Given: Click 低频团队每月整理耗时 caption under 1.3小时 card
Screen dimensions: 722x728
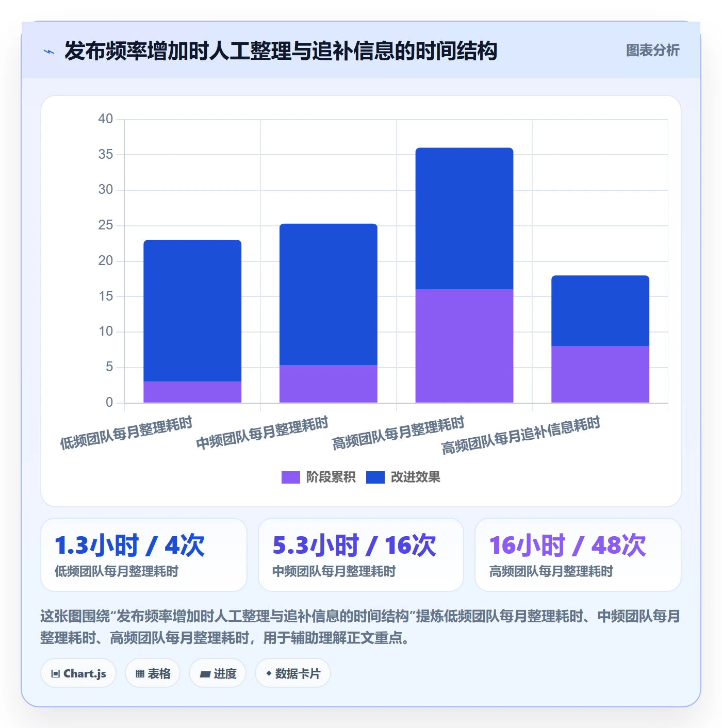Looking at the screenshot, I should click(117, 571).
